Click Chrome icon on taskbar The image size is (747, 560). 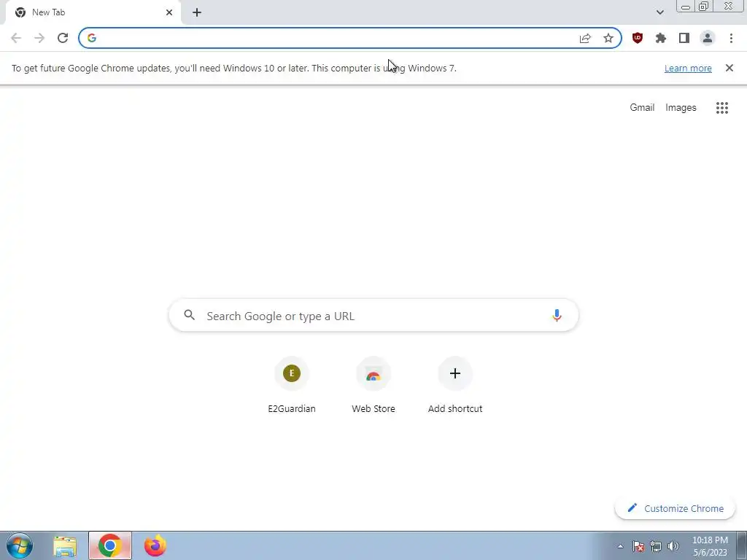[x=110, y=545]
